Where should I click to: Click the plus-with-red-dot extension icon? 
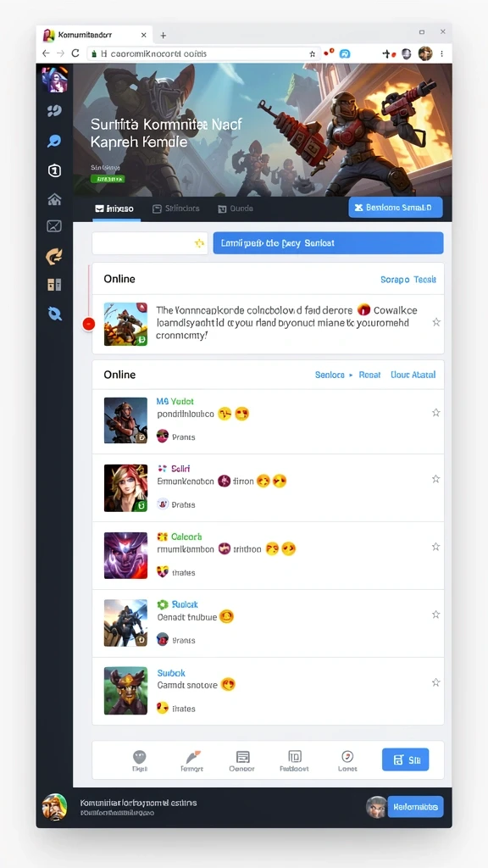tap(388, 53)
